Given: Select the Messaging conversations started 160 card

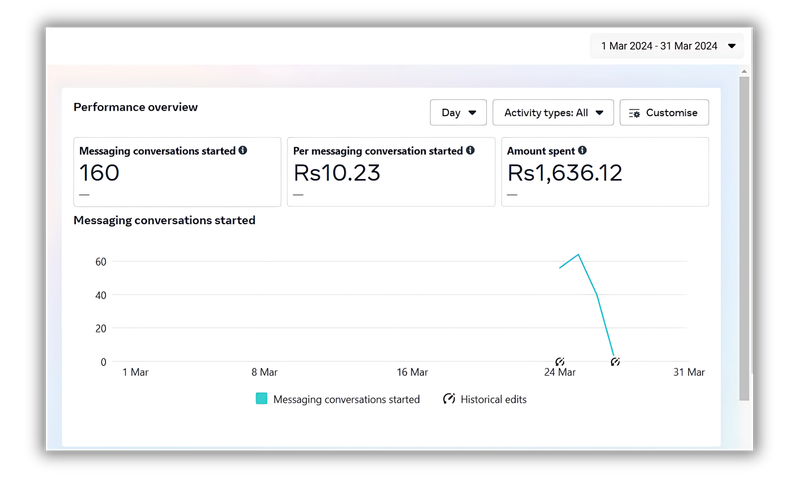Looking at the screenshot, I should [177, 172].
